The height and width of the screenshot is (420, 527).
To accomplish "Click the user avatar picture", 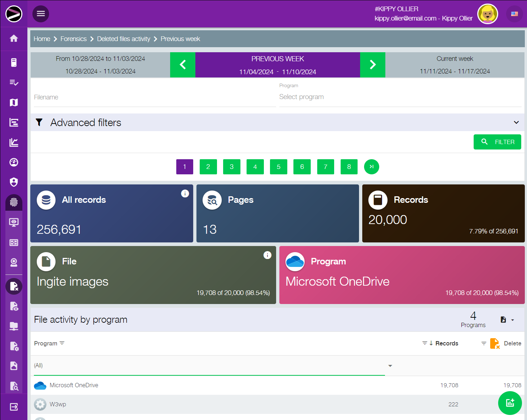I will click(x=487, y=14).
